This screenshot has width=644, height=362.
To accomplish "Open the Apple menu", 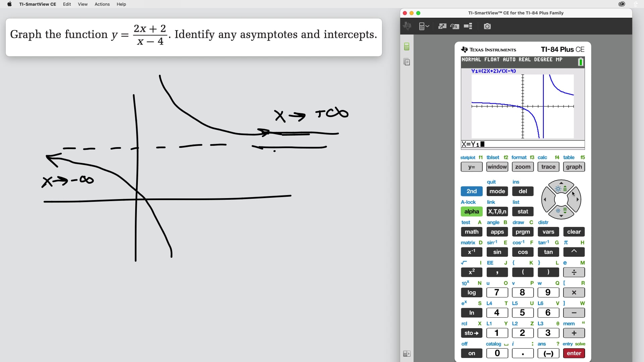I will (9, 4).
